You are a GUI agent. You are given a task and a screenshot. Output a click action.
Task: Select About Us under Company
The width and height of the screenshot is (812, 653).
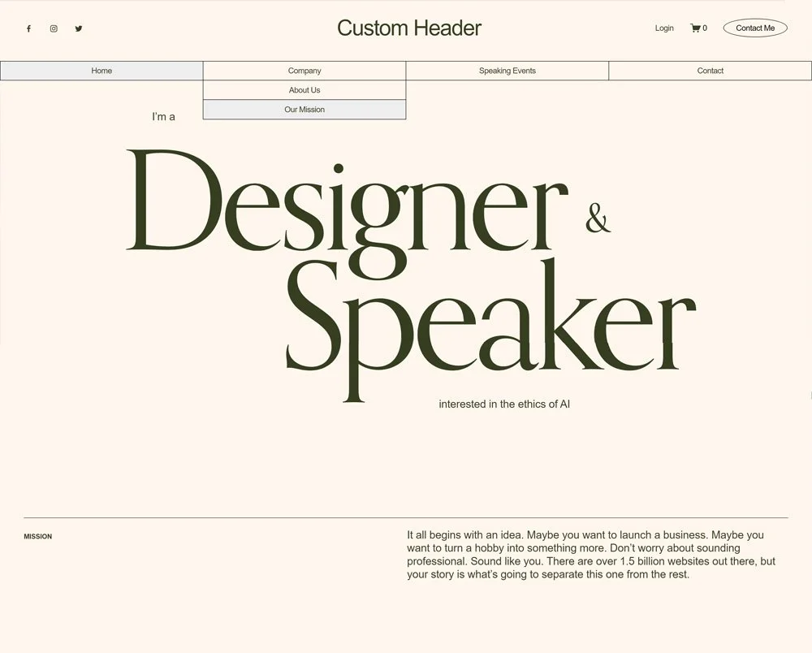coord(304,89)
